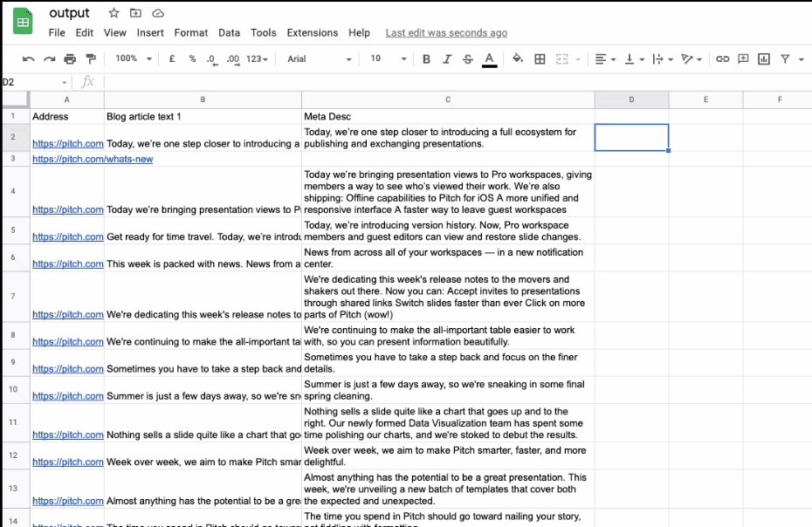Viewport: 812px width, 527px height.
Task: Select the Meta Desc header cell
Action: pyautogui.click(x=448, y=116)
